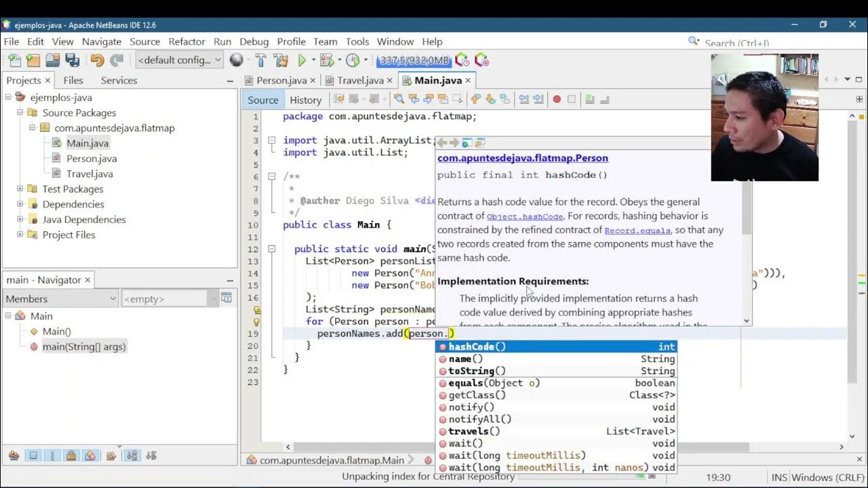Screen dimensions: 868x488
Task: Click the memory usage heap bar
Action: [x=413, y=60]
